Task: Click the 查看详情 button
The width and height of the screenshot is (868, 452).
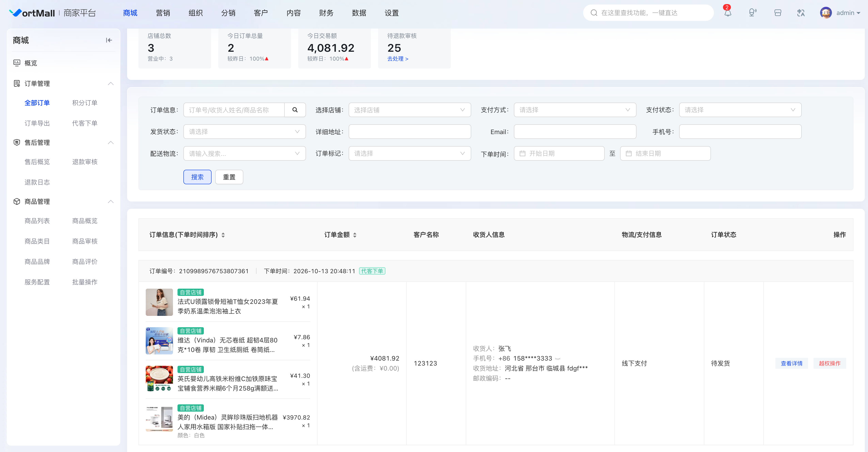Action: (x=792, y=363)
